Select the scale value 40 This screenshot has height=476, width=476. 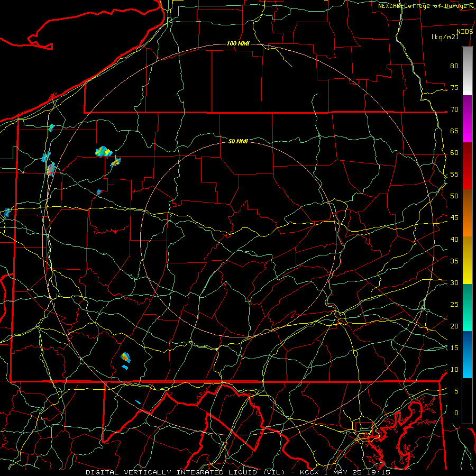[x=454, y=240]
